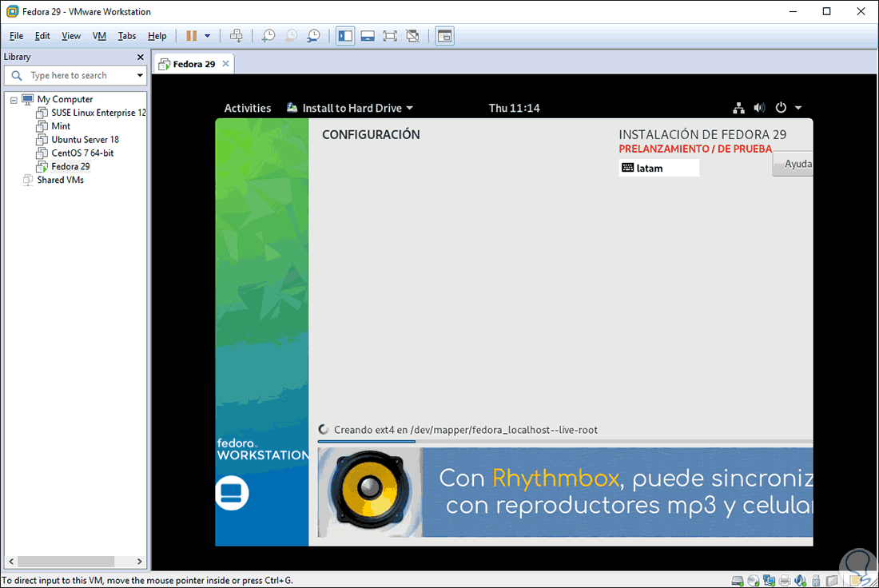Take a snapshot of the virtual machine
The image size is (879, 588).
268,35
